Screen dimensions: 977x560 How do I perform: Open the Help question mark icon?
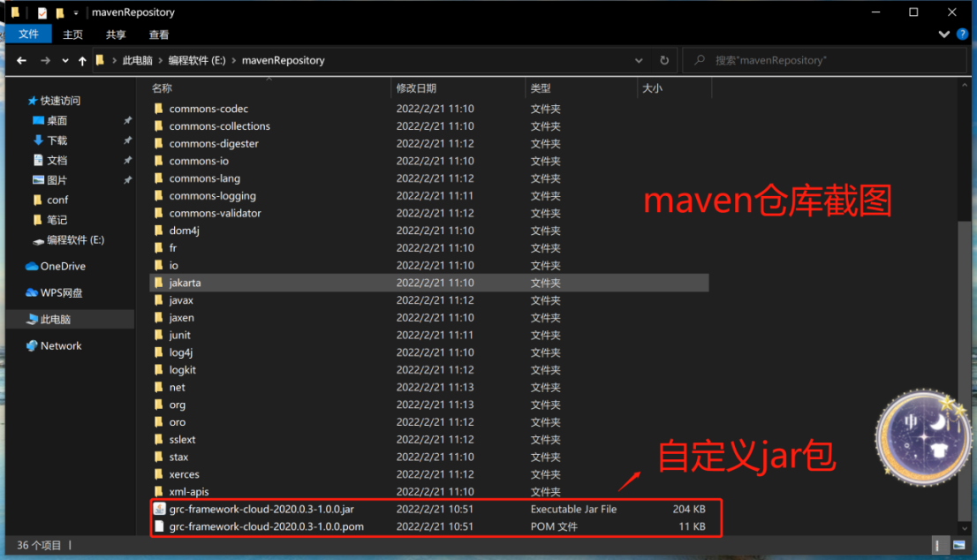(x=962, y=34)
